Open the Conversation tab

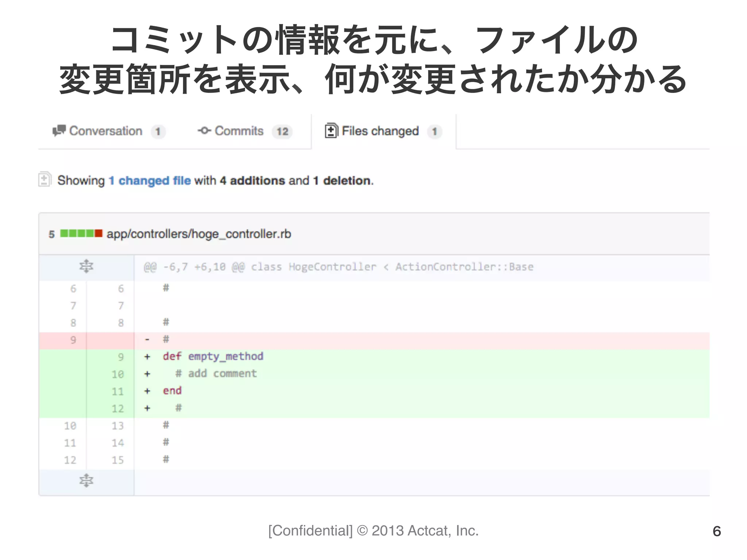pos(109,131)
